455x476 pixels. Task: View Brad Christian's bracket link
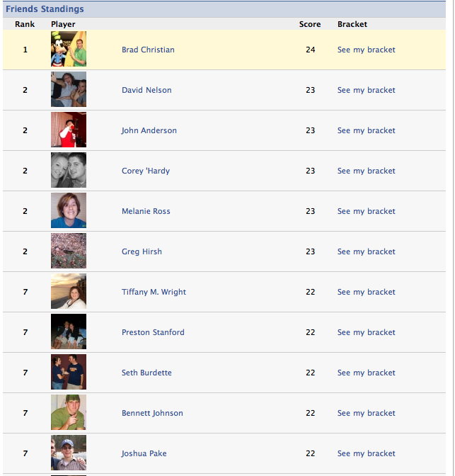pos(366,50)
